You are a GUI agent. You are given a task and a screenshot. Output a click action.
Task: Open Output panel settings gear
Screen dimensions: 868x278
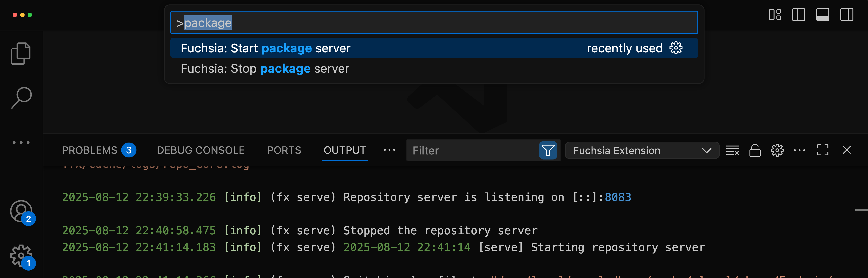click(777, 151)
